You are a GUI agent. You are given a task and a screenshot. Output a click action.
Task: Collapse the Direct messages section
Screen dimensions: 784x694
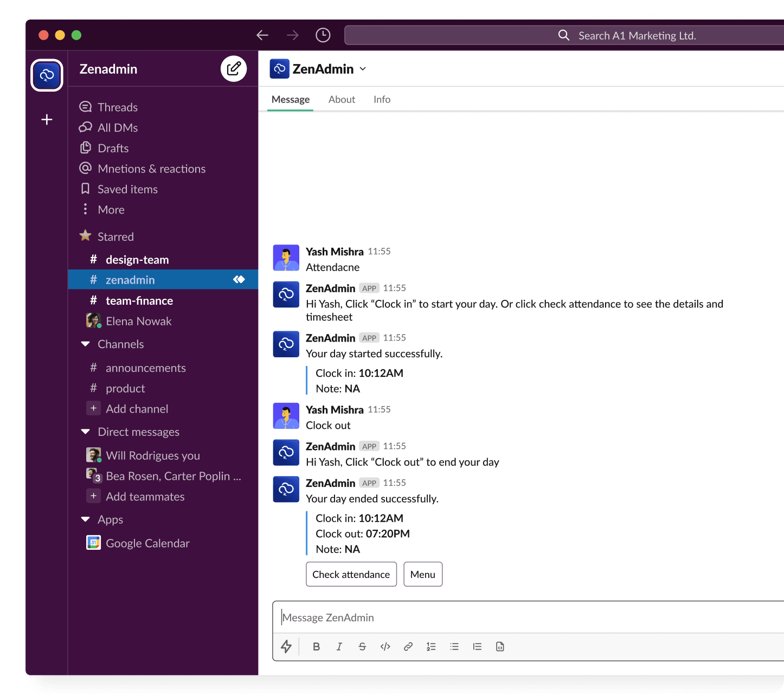click(85, 432)
